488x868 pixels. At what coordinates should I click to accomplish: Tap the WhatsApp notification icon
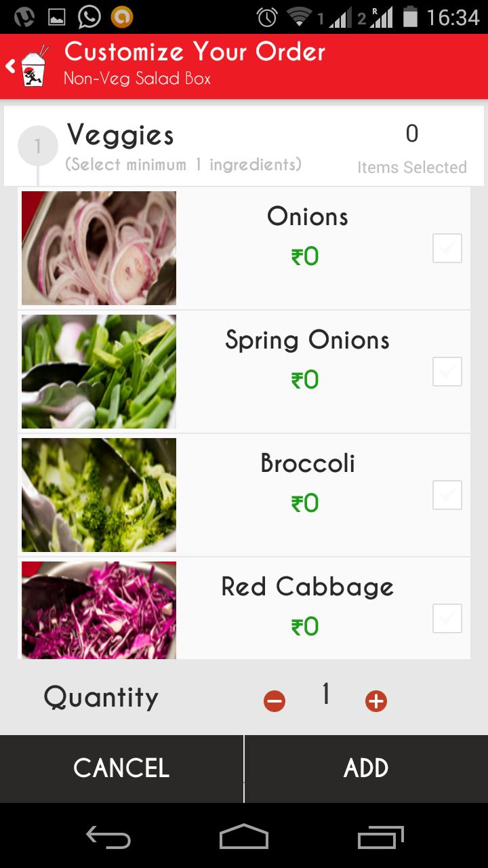[89, 17]
